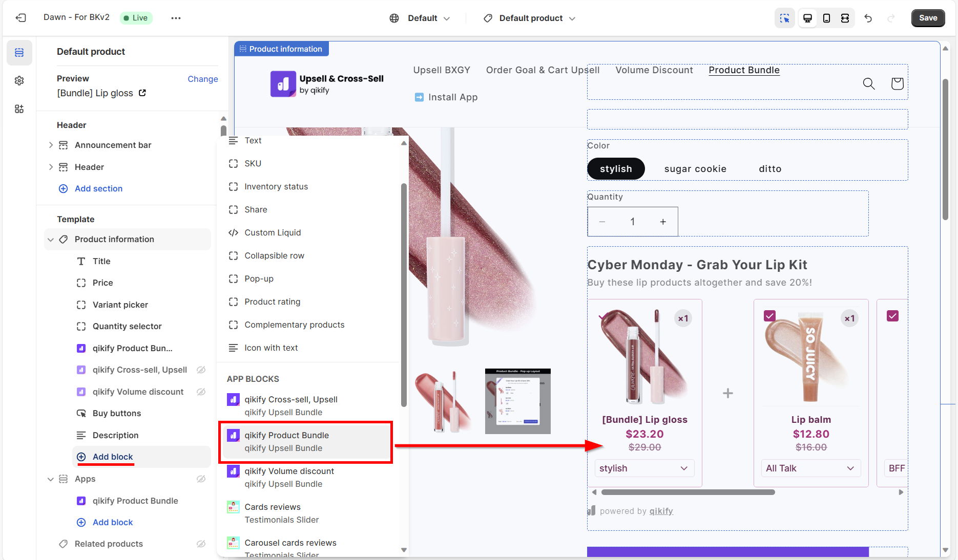Image resolution: width=958 pixels, height=560 pixels.
Task: Click Add section under Header
Action: click(98, 188)
